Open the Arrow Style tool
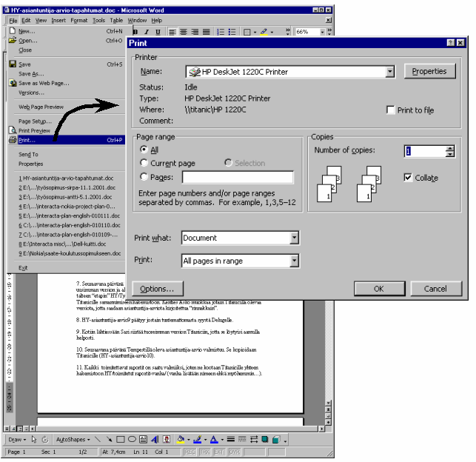The image size is (476, 462). click(x=254, y=439)
